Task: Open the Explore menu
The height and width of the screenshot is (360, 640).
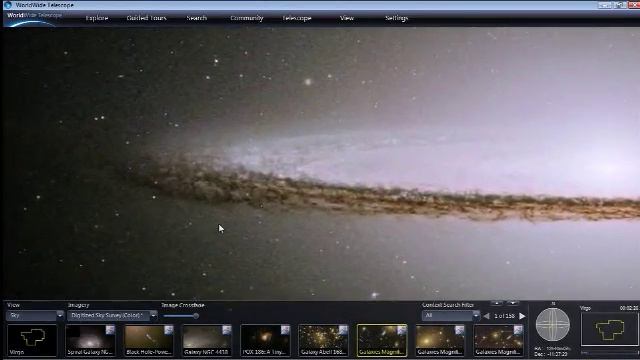Action: 97,18
